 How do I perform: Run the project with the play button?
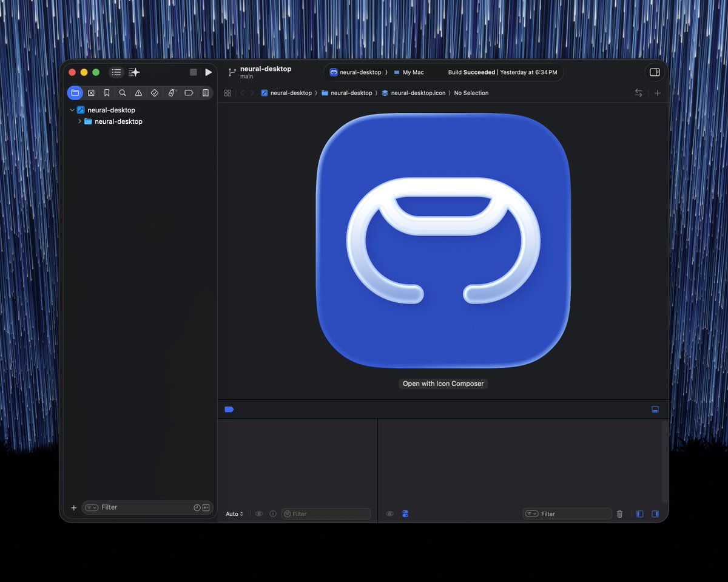209,72
